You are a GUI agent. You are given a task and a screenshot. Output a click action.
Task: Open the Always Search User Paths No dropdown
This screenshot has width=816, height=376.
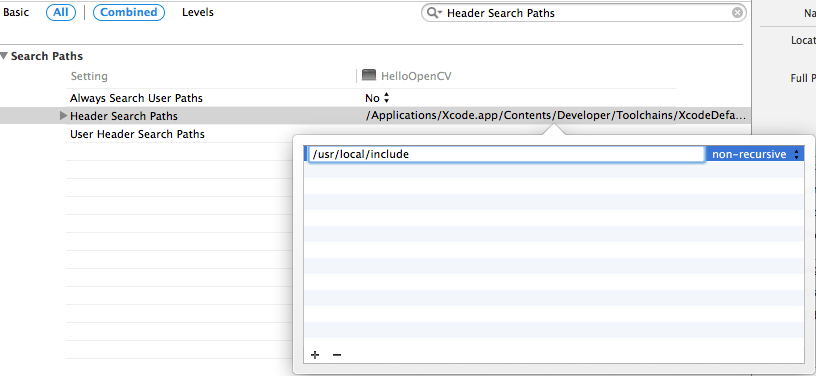tap(378, 98)
